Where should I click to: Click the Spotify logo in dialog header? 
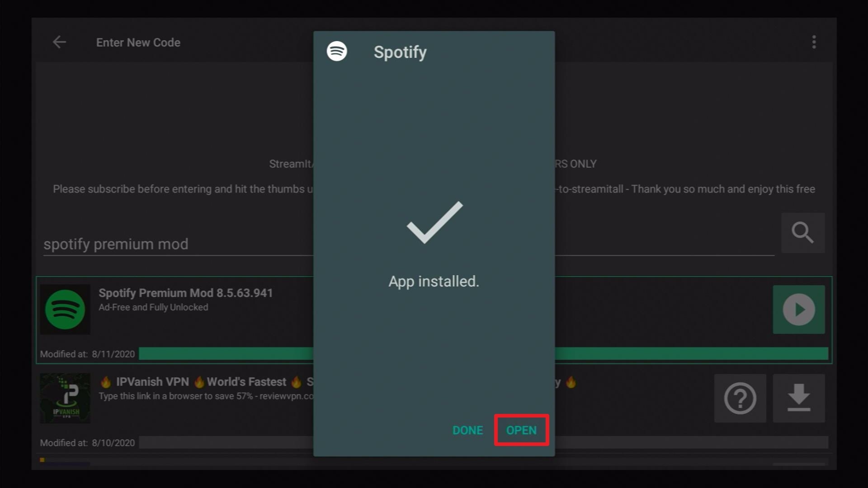tap(337, 51)
